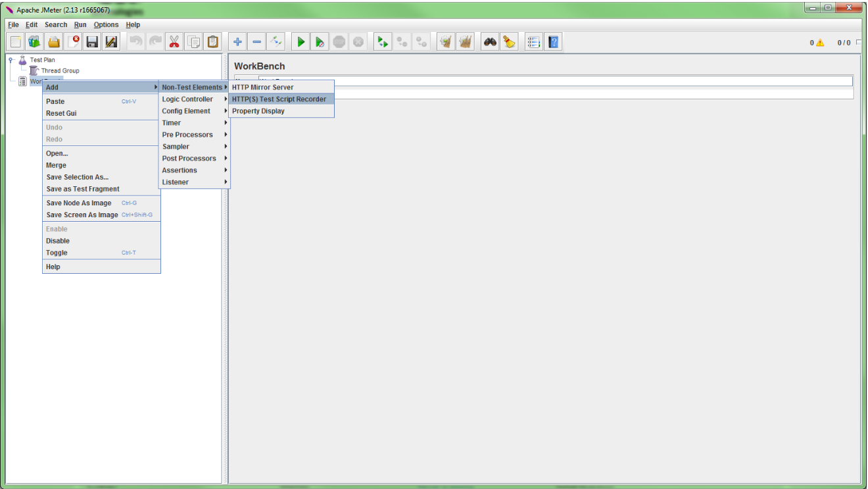This screenshot has width=868, height=489.
Task: Click Disable in the context menu
Action: click(x=58, y=241)
